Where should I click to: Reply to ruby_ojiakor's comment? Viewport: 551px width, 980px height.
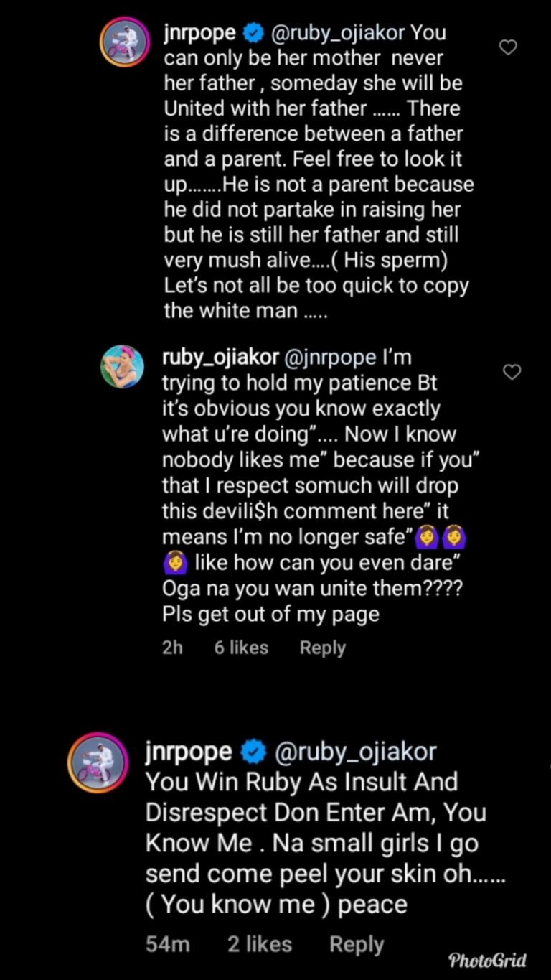click(x=323, y=648)
